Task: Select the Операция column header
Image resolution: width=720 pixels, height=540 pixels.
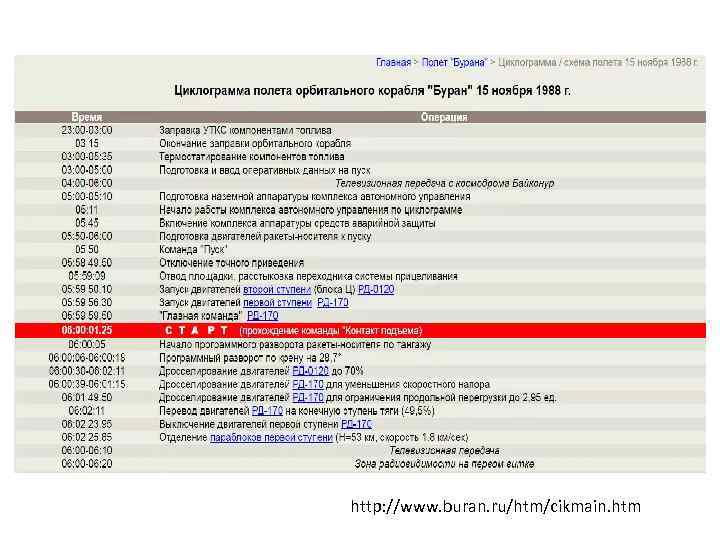Action: coord(444,117)
